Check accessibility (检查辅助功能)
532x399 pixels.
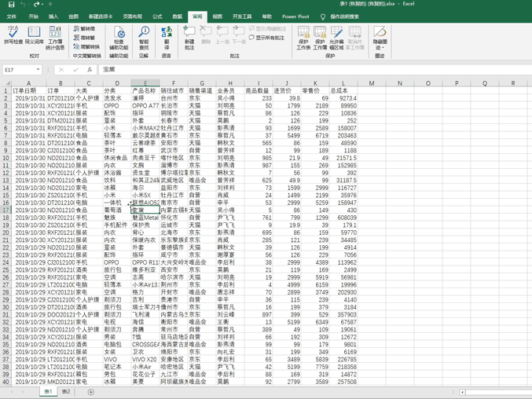pyautogui.click(x=119, y=38)
